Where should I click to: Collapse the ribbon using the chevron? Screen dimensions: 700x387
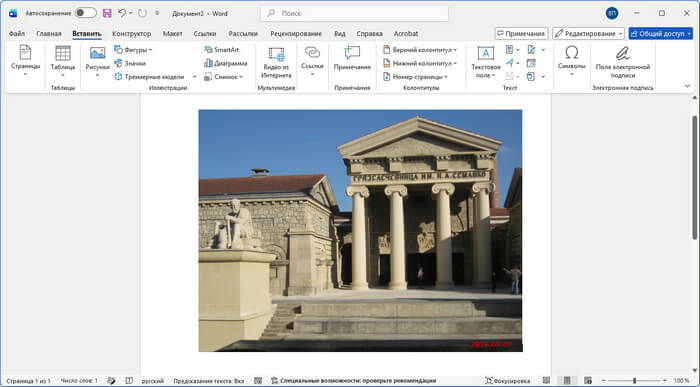[687, 86]
